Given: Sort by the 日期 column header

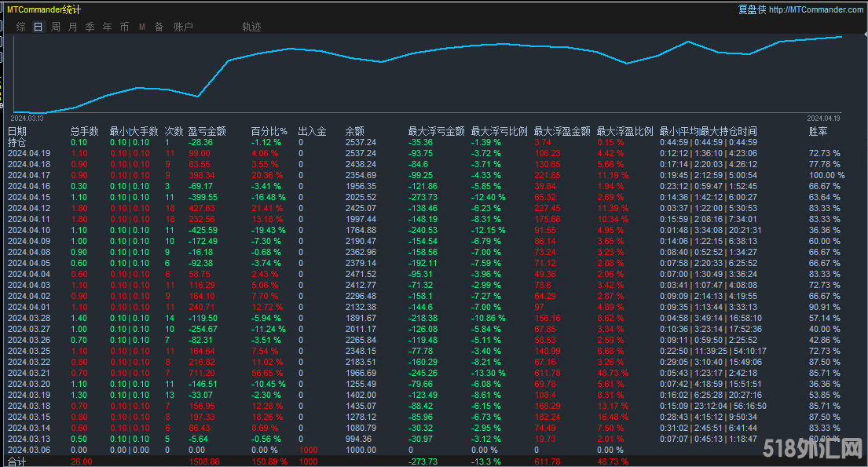Looking at the screenshot, I should (x=17, y=131).
